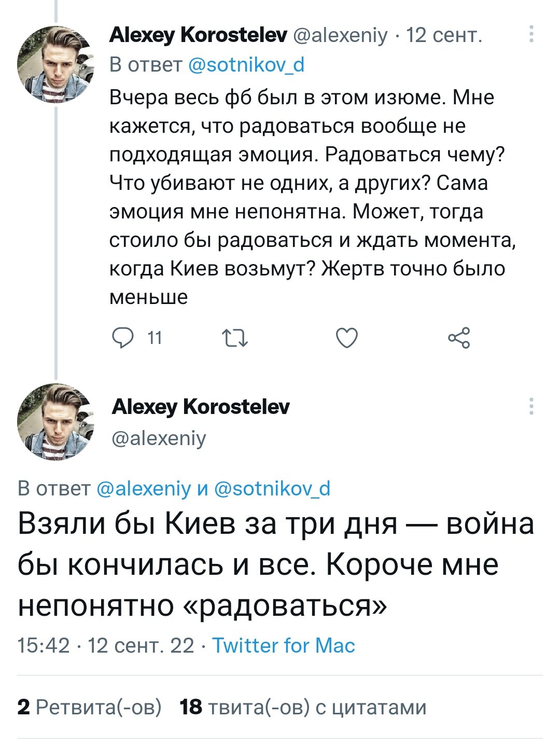Image resolution: width=560 pixels, height=746 pixels.
Task: Click the 12 сент. date on first tweet
Action: pos(444,35)
